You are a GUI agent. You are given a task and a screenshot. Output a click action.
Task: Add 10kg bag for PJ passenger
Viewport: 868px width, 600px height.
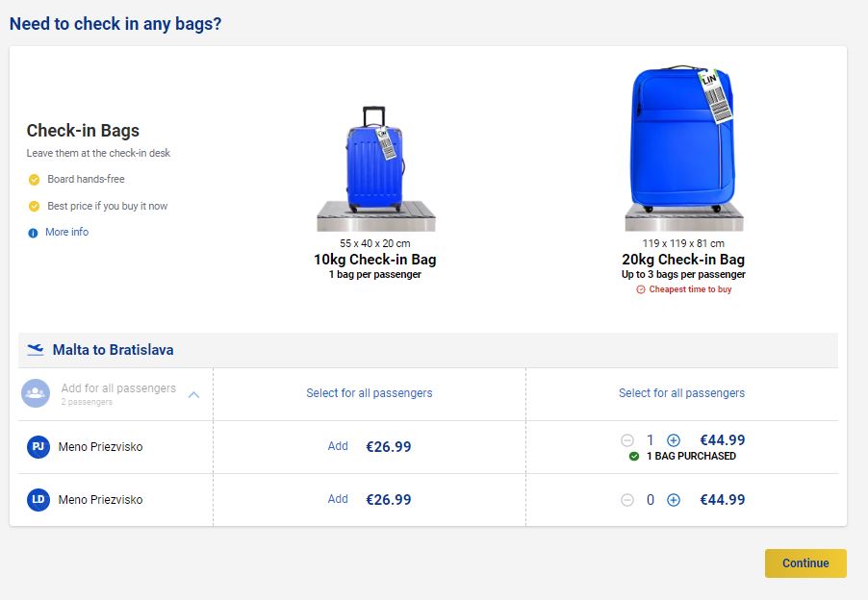click(338, 446)
